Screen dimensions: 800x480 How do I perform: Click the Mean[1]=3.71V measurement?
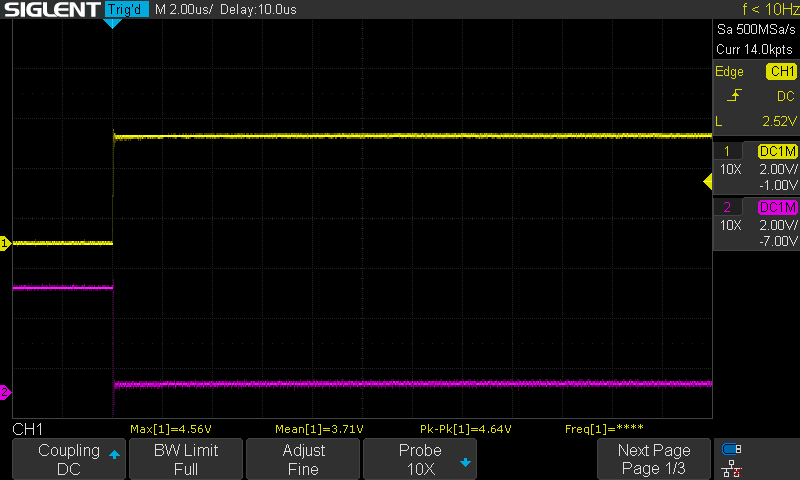tap(319, 429)
